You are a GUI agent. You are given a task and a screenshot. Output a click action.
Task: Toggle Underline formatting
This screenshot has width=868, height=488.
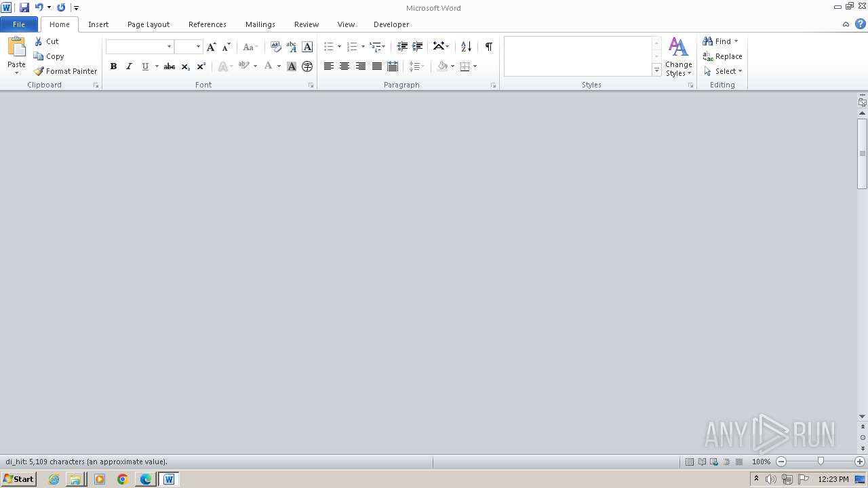144,66
